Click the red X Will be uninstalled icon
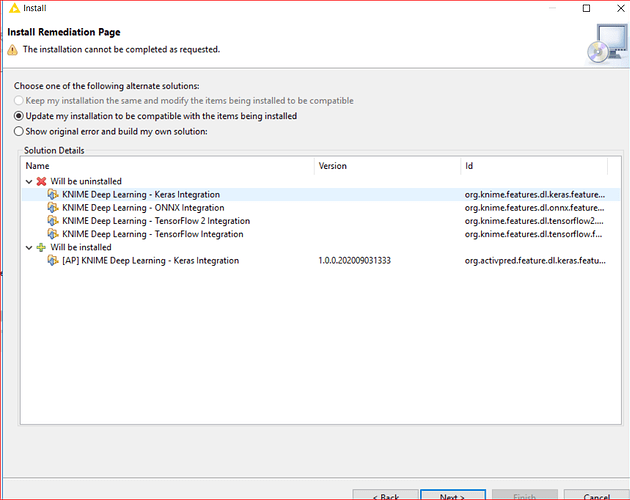 (x=41, y=182)
